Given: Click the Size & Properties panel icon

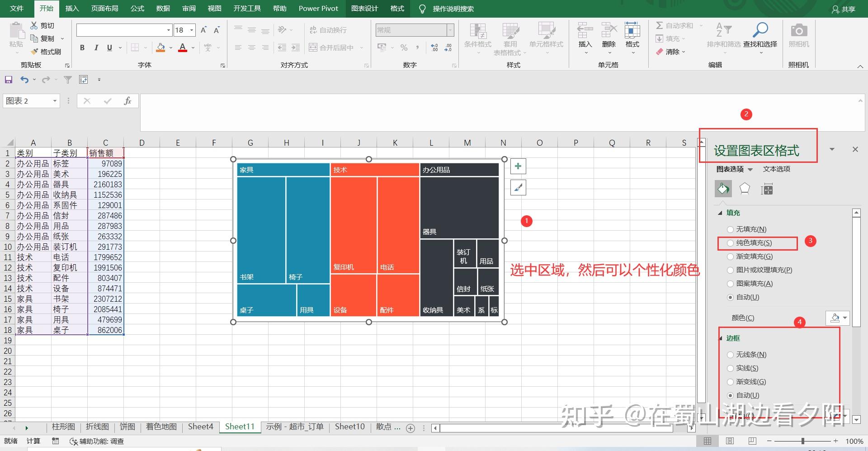Looking at the screenshot, I should pyautogui.click(x=767, y=189).
